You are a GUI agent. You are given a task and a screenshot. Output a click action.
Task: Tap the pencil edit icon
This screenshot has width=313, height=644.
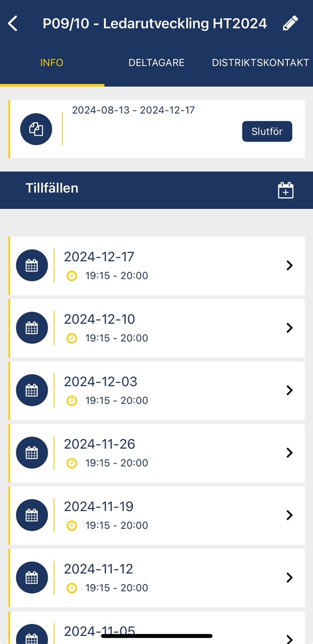[290, 23]
